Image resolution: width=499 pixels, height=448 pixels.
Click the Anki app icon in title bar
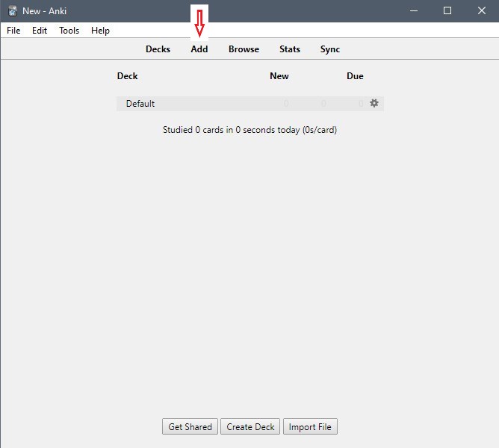coord(13,10)
